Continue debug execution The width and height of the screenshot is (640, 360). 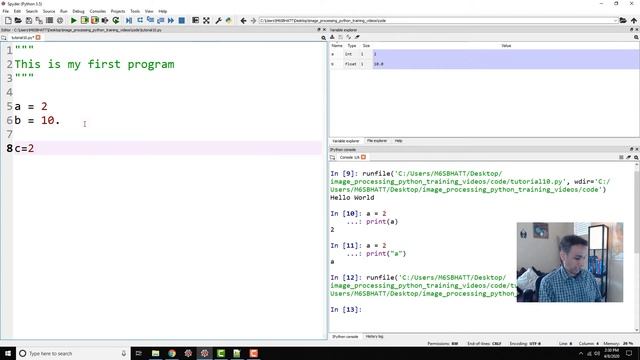click(171, 20)
